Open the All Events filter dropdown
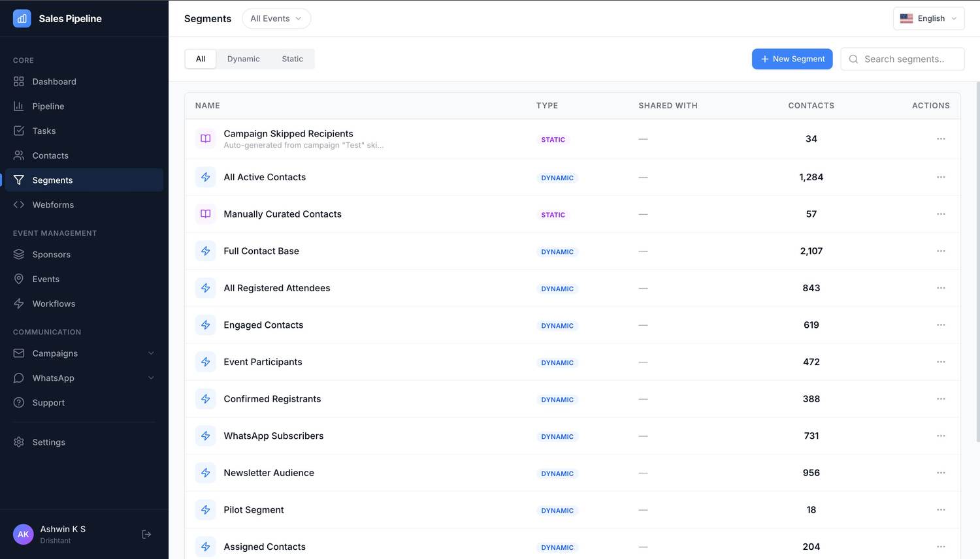Image resolution: width=980 pixels, height=559 pixels. (276, 18)
